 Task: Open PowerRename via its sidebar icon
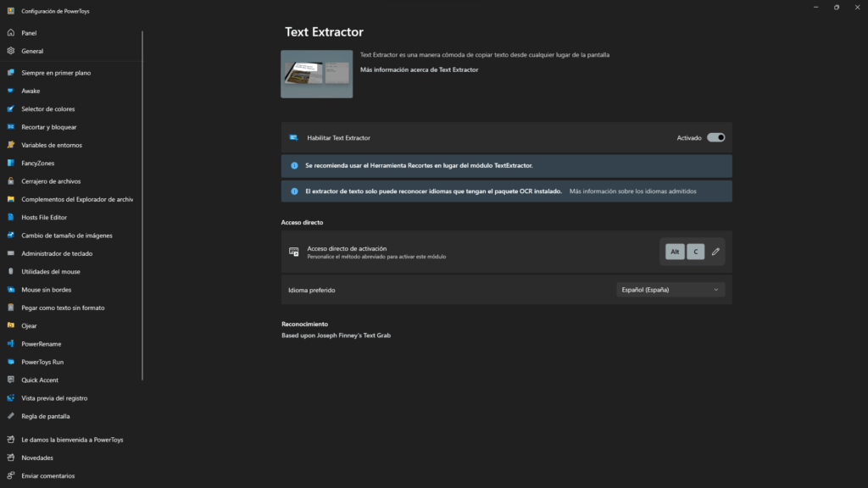[x=11, y=344]
